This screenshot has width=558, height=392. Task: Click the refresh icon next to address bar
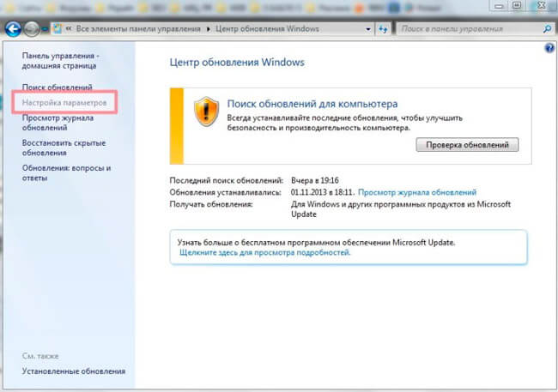coord(383,29)
